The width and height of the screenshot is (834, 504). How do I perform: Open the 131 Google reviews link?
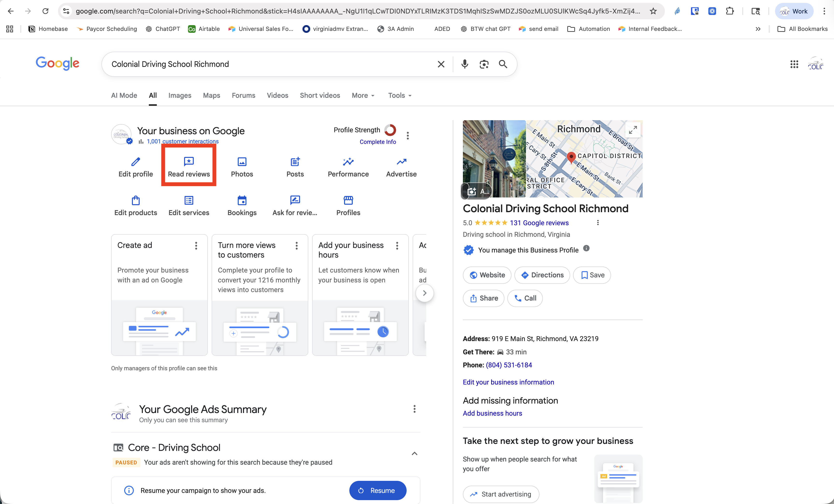(x=539, y=223)
